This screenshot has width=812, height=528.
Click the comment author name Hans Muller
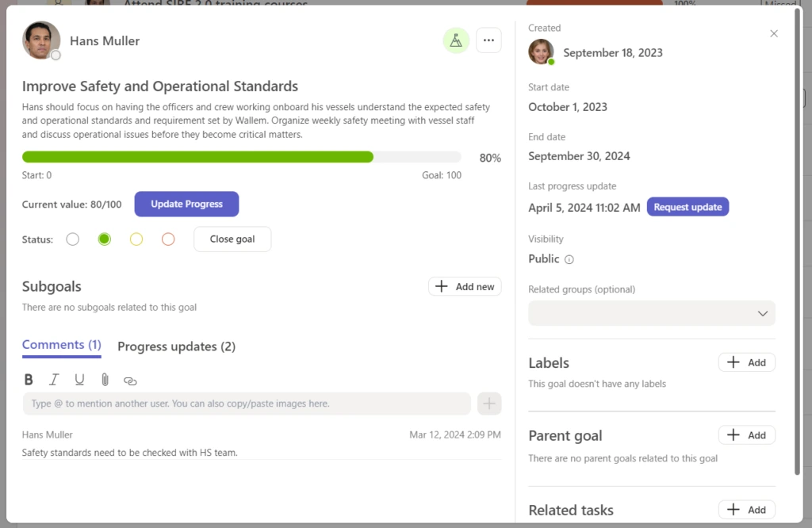point(47,434)
